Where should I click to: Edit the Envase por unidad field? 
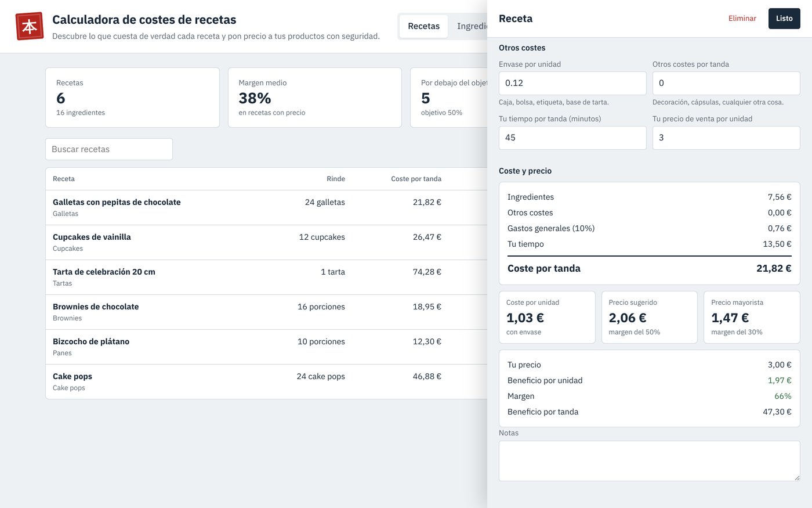tap(572, 83)
